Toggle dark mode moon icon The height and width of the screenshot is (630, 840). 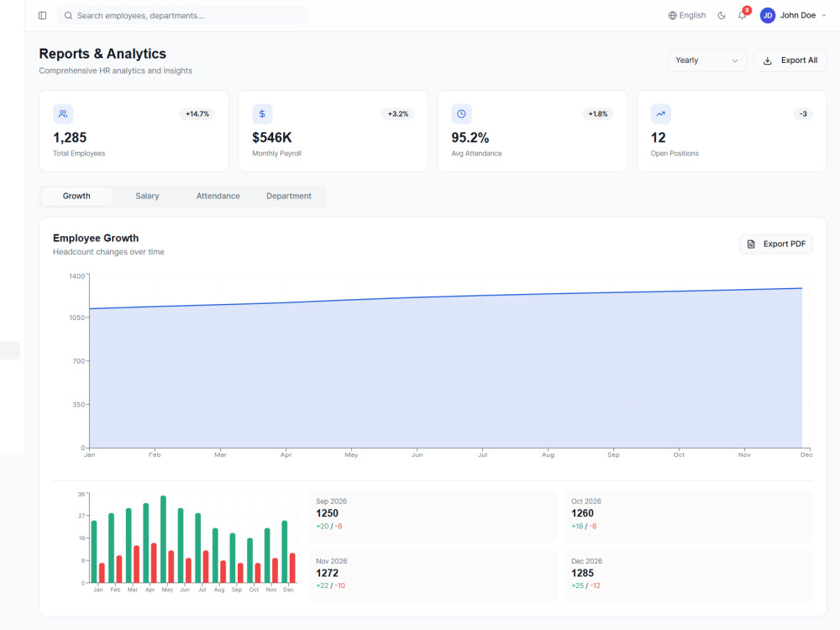pyautogui.click(x=722, y=15)
